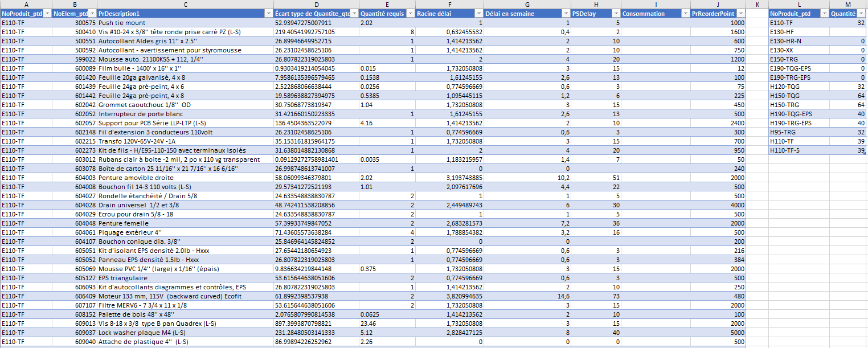Open the PrReorderPoint filter dropdown
The height and width of the screenshot is (348, 868).
pyautogui.click(x=740, y=14)
